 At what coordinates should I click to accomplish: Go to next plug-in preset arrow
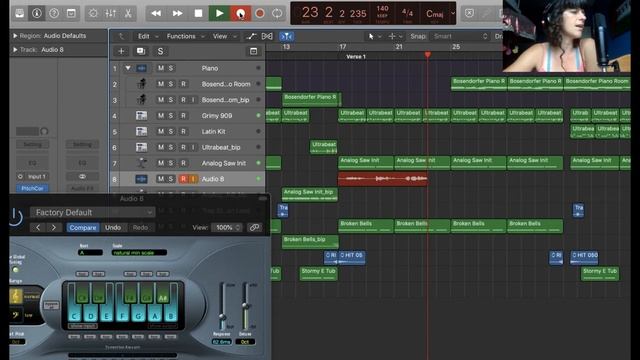click(53, 227)
